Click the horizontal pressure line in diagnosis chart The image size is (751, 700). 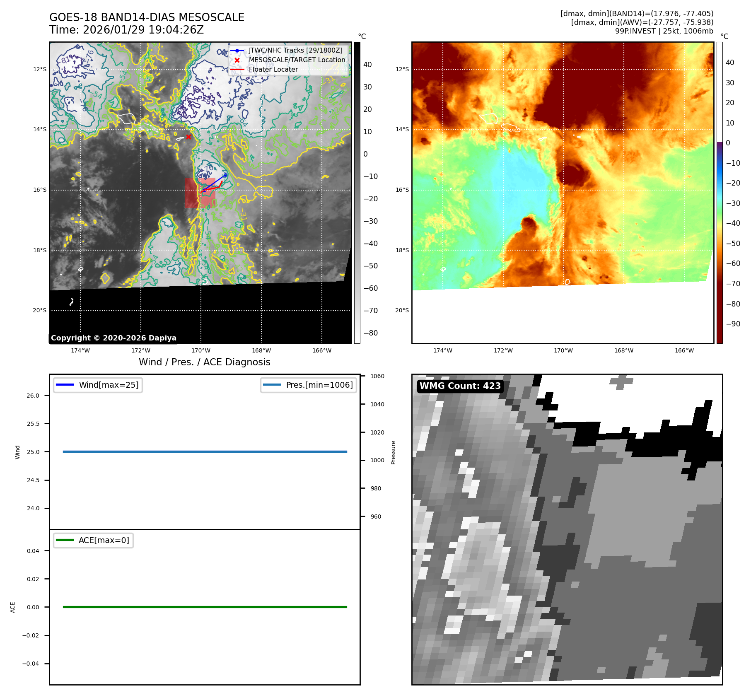click(205, 452)
